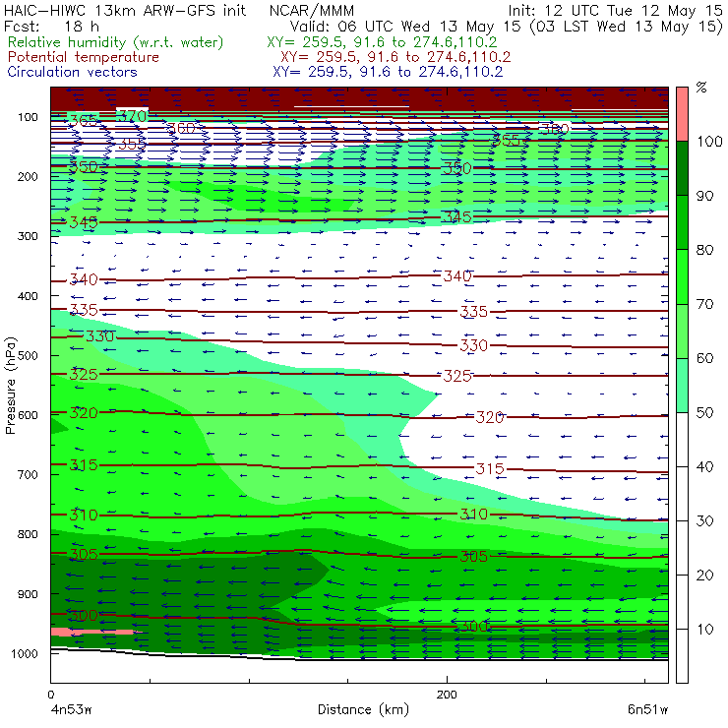The height and width of the screenshot is (728, 728).
Task: Select the blue XY coordinates text
Action: pos(388,72)
